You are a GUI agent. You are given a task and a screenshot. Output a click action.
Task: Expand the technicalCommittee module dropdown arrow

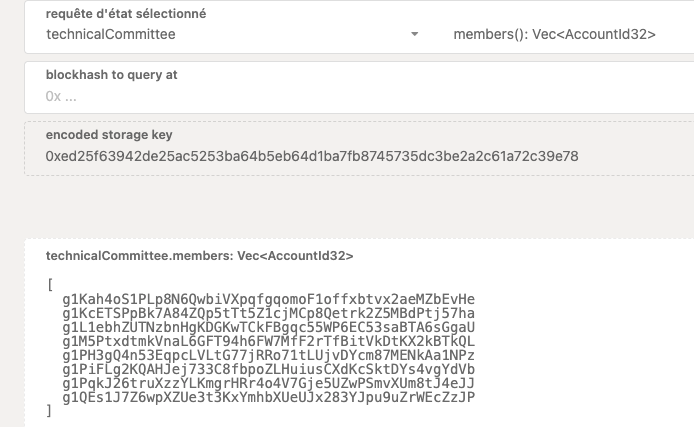click(415, 35)
